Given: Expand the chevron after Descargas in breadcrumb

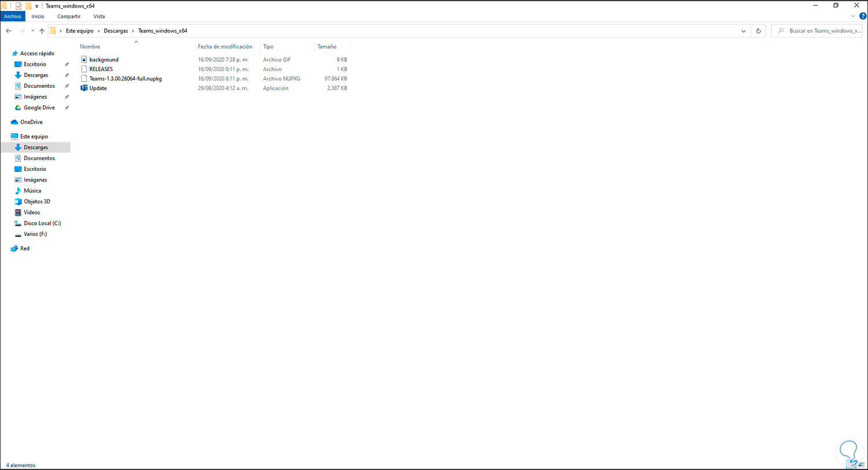Looking at the screenshot, I should click(x=134, y=31).
